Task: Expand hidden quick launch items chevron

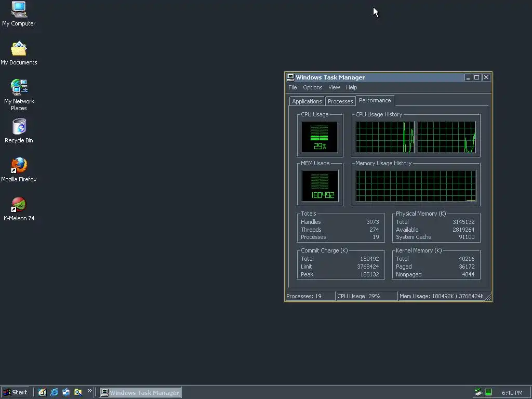Action: pyautogui.click(x=89, y=391)
